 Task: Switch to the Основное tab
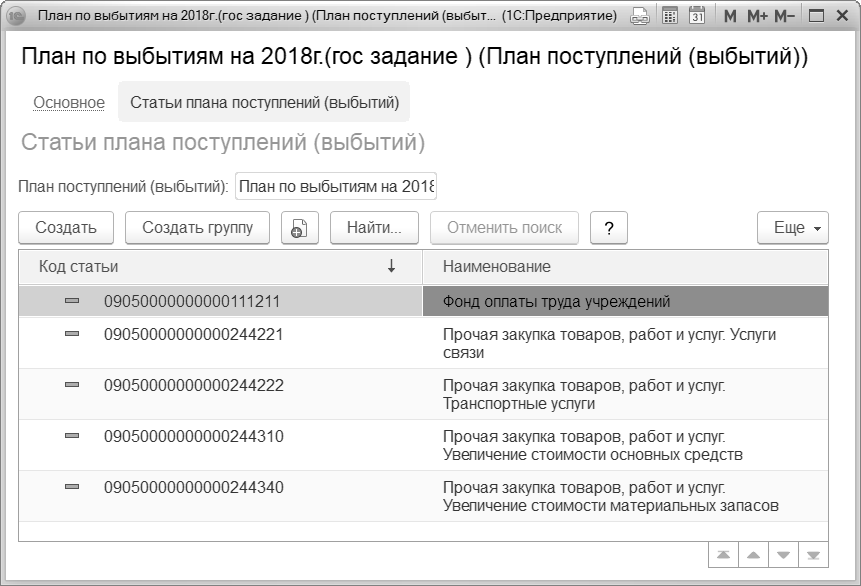pos(69,103)
